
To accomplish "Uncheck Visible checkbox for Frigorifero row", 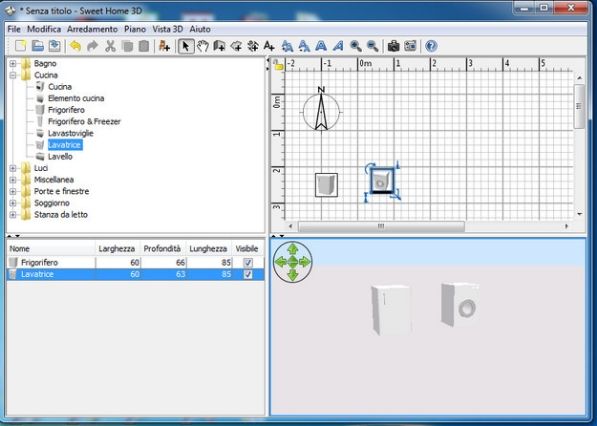I will (248, 262).
